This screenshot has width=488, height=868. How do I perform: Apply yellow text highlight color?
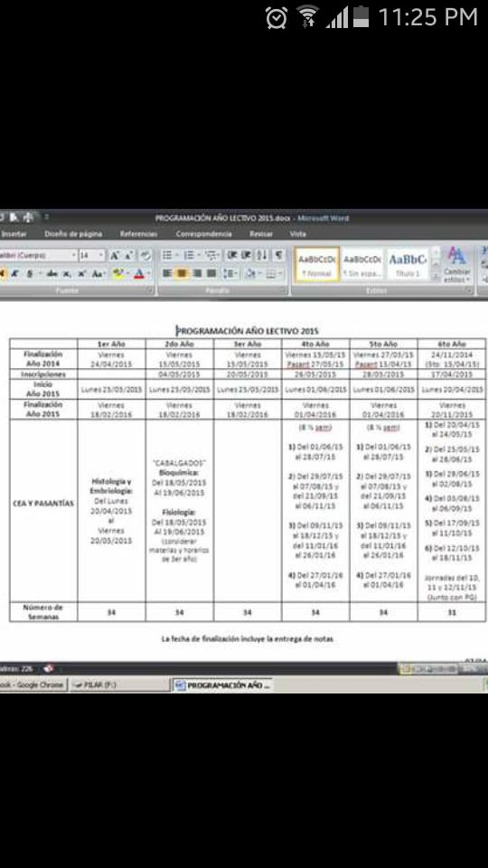[x=117, y=273]
